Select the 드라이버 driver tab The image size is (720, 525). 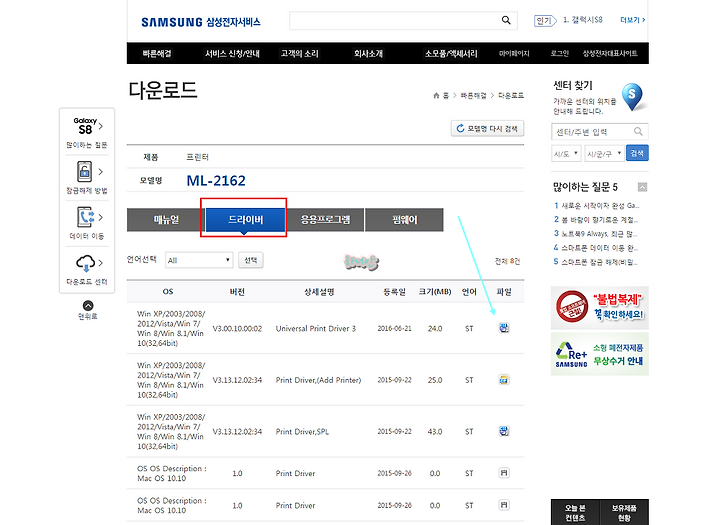[x=245, y=220]
